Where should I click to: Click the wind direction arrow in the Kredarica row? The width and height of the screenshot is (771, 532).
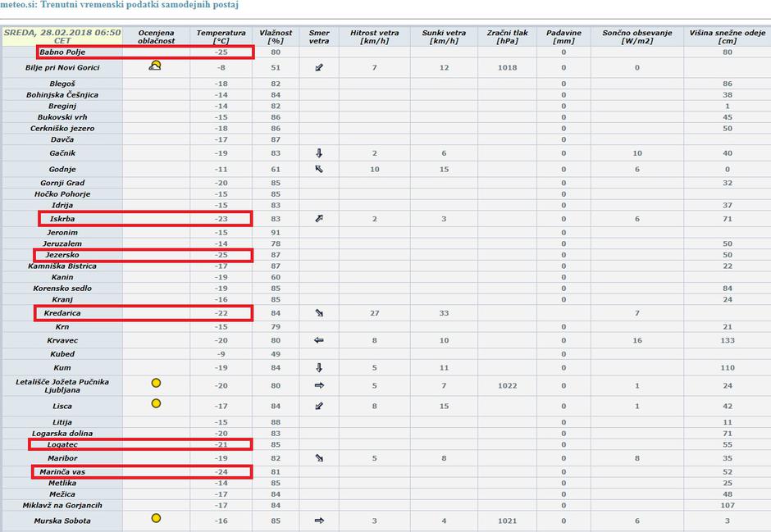[319, 313]
